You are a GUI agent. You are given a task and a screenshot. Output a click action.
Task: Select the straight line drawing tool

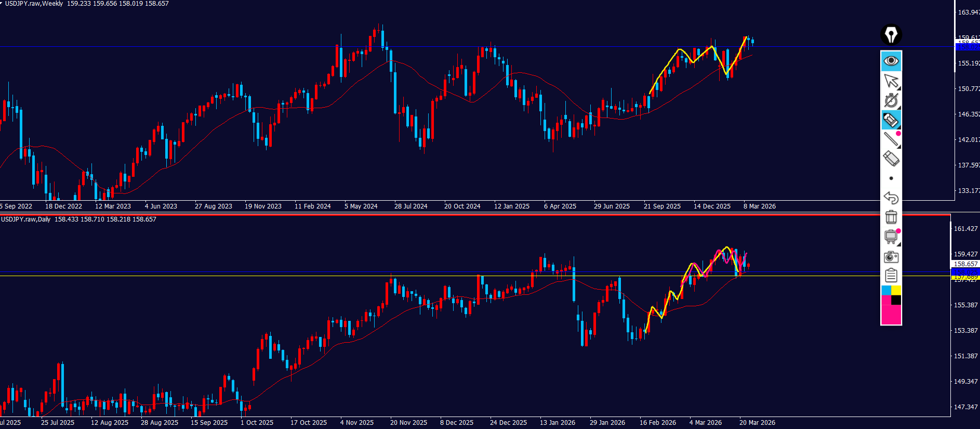pyautogui.click(x=891, y=139)
